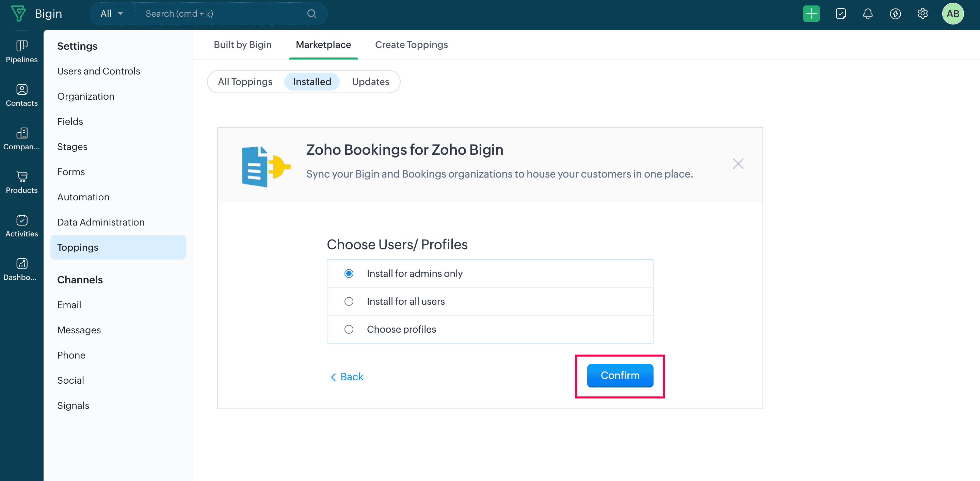The height and width of the screenshot is (481, 980).
Task: Expand the All search filter dropdown
Action: (112, 14)
